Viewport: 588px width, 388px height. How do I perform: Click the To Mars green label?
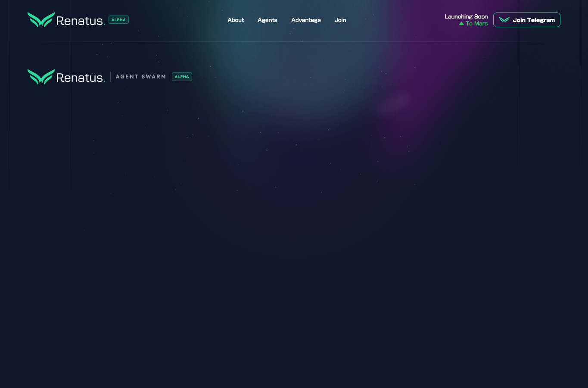pyautogui.click(x=476, y=23)
